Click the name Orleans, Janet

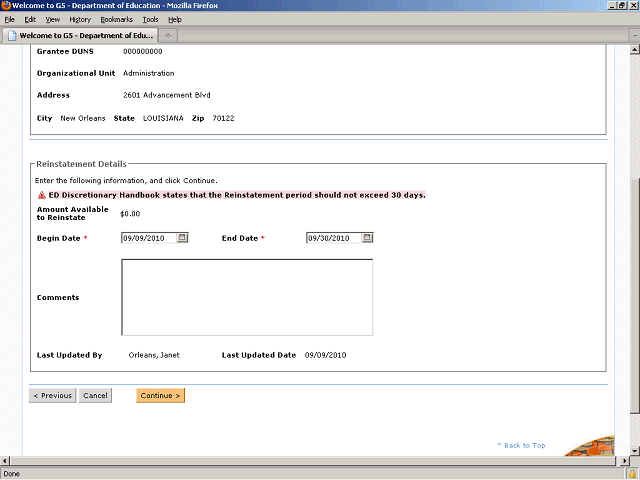(x=154, y=355)
